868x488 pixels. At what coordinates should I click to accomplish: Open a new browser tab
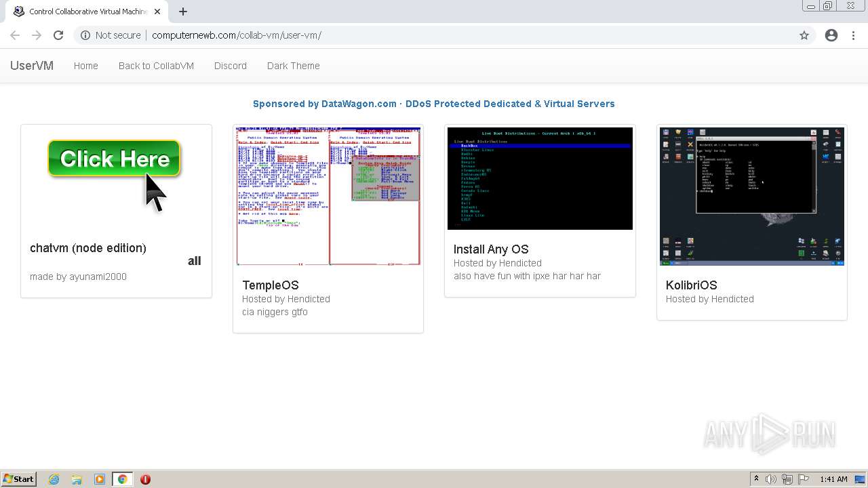coord(183,12)
